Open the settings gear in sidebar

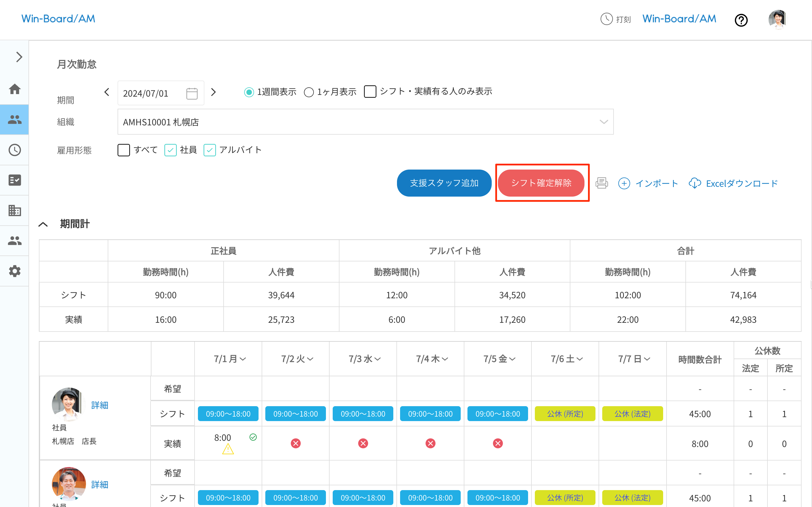point(14,271)
